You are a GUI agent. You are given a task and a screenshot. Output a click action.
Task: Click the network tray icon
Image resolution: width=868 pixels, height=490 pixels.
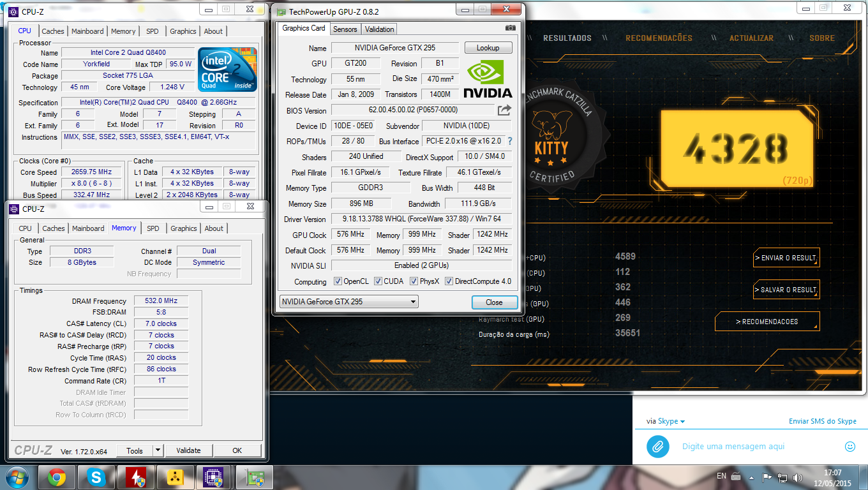[782, 477]
